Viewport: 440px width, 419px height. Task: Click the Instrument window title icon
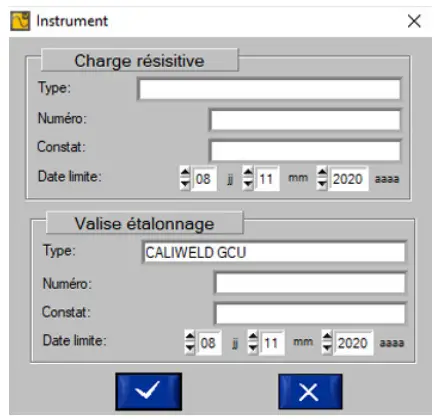click(20, 21)
